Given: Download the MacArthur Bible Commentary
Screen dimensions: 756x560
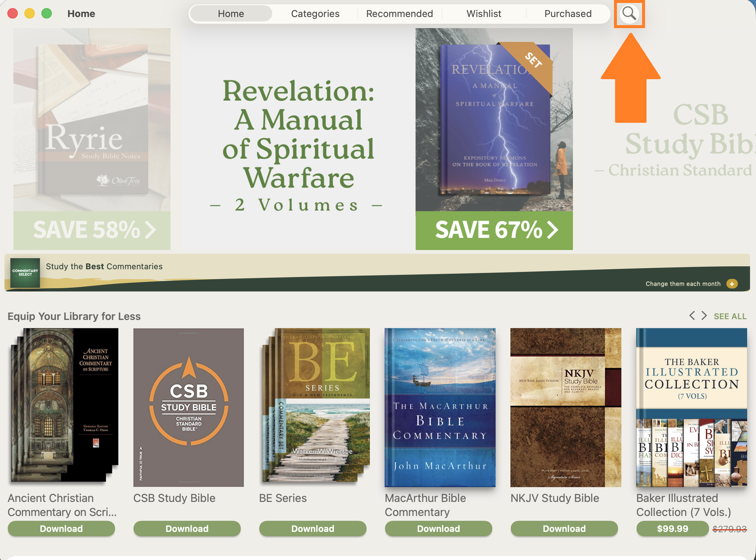Looking at the screenshot, I should point(439,529).
